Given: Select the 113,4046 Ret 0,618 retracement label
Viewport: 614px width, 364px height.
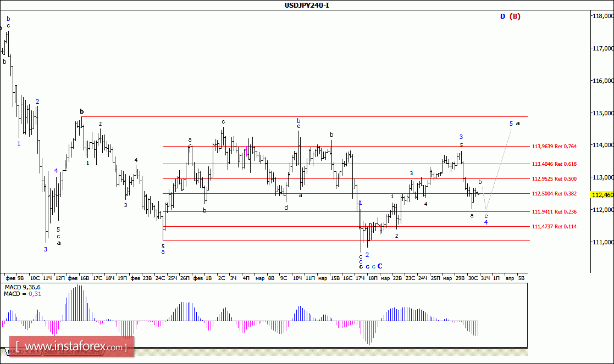Looking at the screenshot, I should pos(554,164).
